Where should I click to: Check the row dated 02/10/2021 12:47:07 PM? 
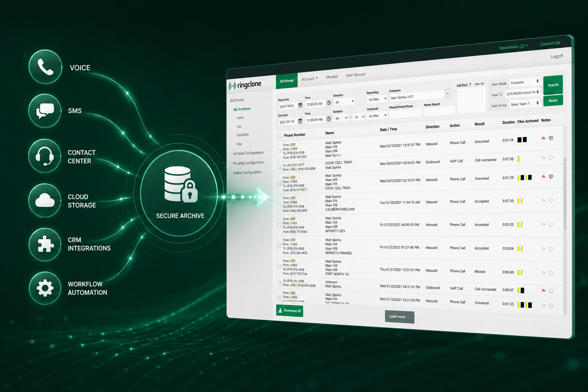coord(279,151)
